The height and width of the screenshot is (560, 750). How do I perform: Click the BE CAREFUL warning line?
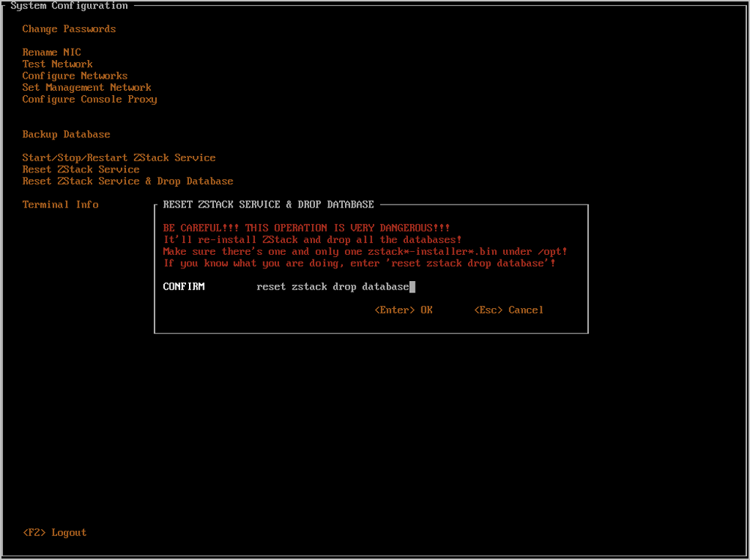(x=307, y=228)
